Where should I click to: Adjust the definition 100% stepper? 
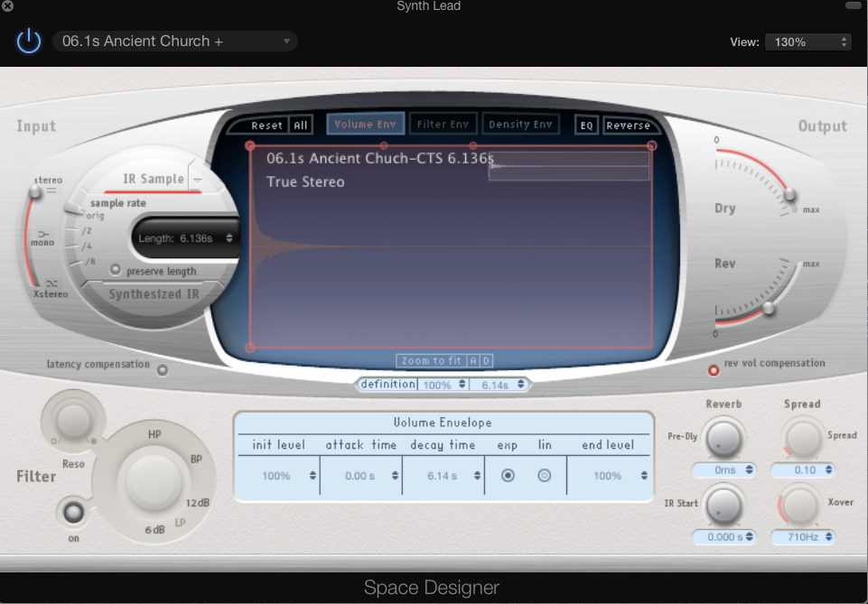tap(462, 385)
